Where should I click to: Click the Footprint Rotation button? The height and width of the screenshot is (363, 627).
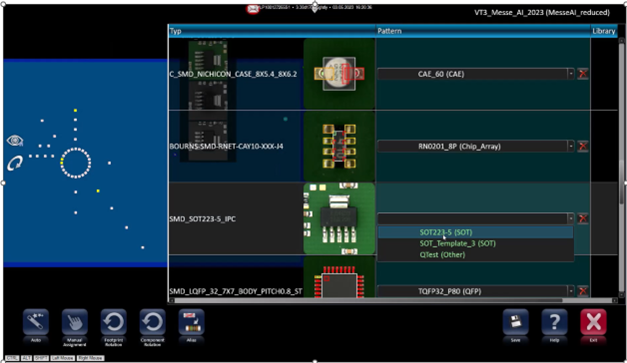pos(114,322)
